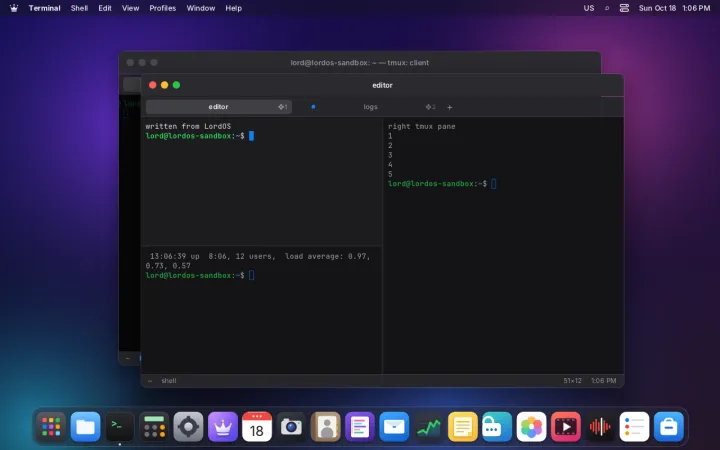This screenshot has width=720, height=450.
Task: Focus the bottom-left pane prompt
Action: pos(199,276)
